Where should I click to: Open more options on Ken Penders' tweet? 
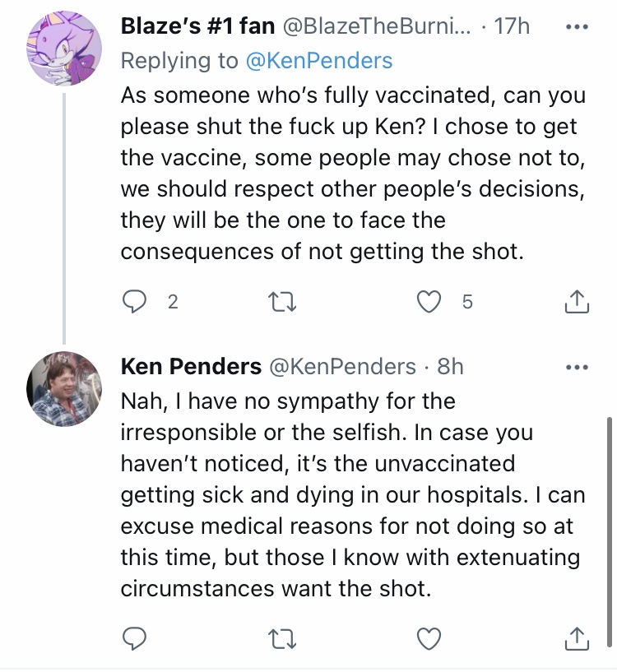[x=577, y=367]
